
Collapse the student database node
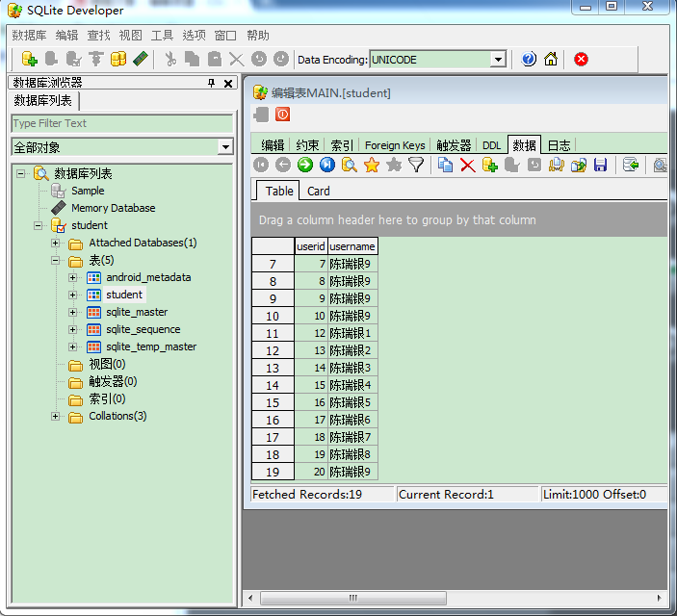pos(38,225)
